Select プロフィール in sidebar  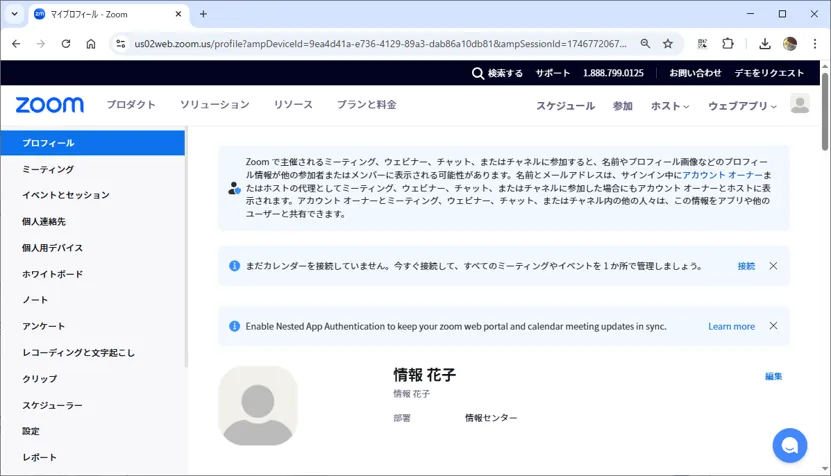[x=93, y=143]
